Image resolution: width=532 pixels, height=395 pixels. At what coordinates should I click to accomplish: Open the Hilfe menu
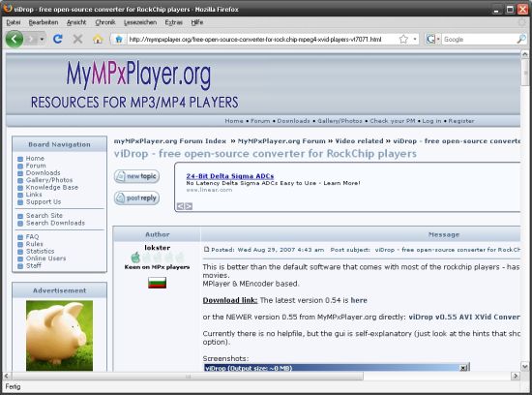(x=197, y=22)
